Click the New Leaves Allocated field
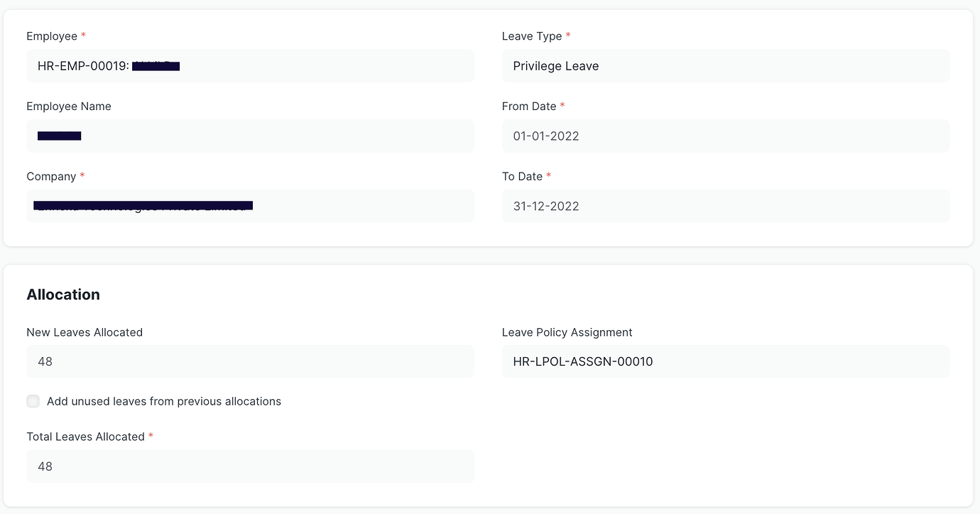 click(x=250, y=361)
